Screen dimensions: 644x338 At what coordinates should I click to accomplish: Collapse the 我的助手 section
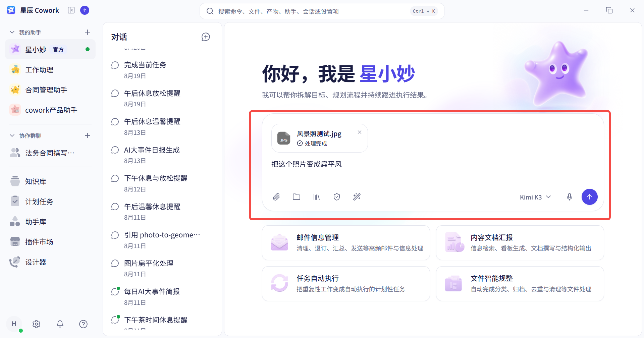click(x=12, y=32)
